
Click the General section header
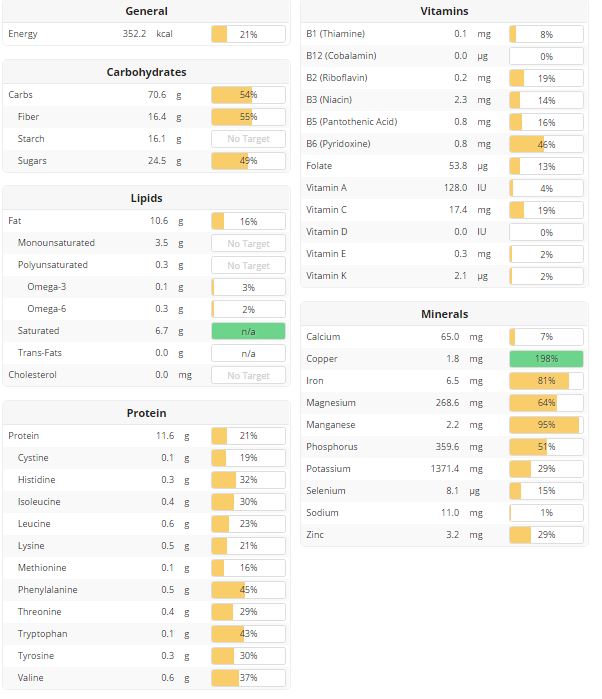[x=146, y=11]
